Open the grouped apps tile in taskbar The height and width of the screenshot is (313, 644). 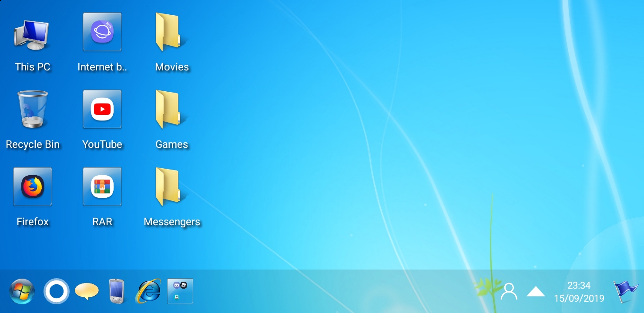coord(180,291)
